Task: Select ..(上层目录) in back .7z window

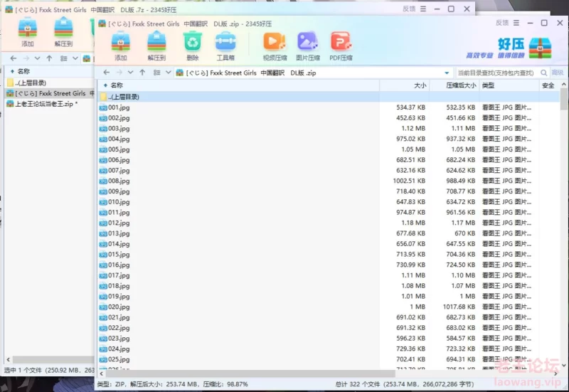Action: [31, 83]
